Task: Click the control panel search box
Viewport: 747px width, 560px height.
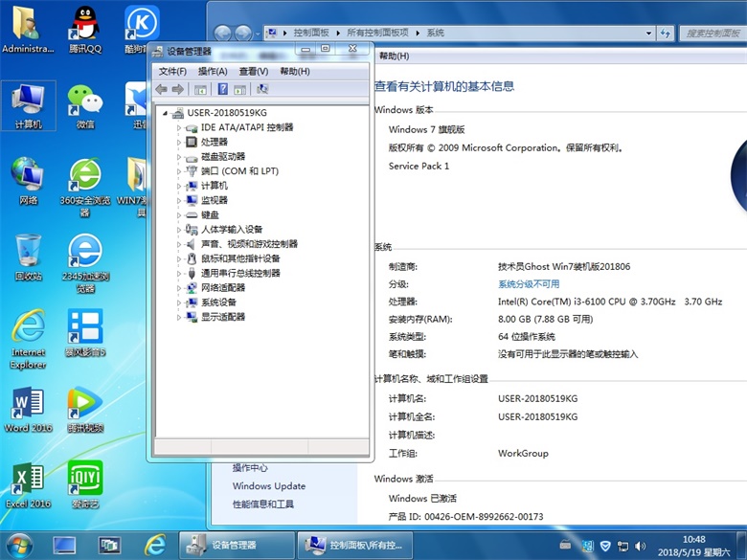Action: pos(711,33)
